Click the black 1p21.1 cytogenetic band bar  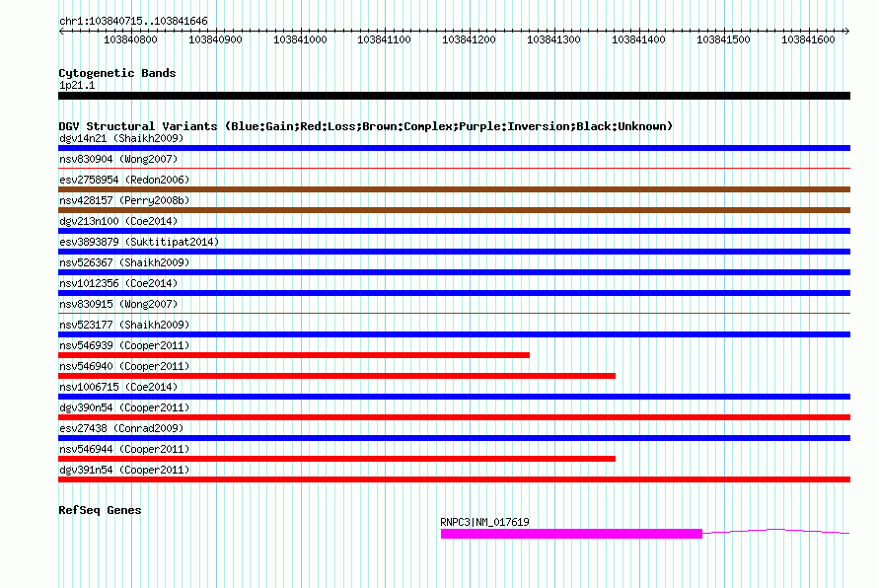[x=454, y=96]
